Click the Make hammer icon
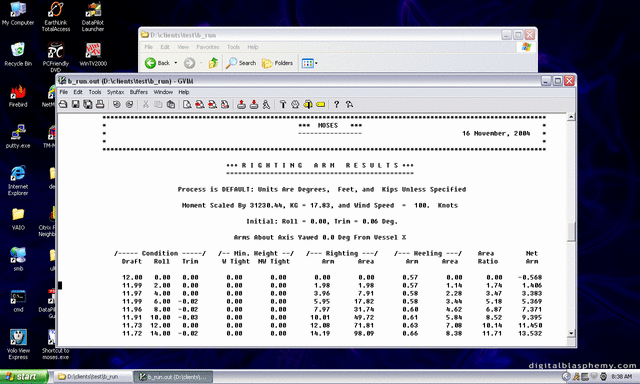640x384 pixels. click(x=283, y=104)
